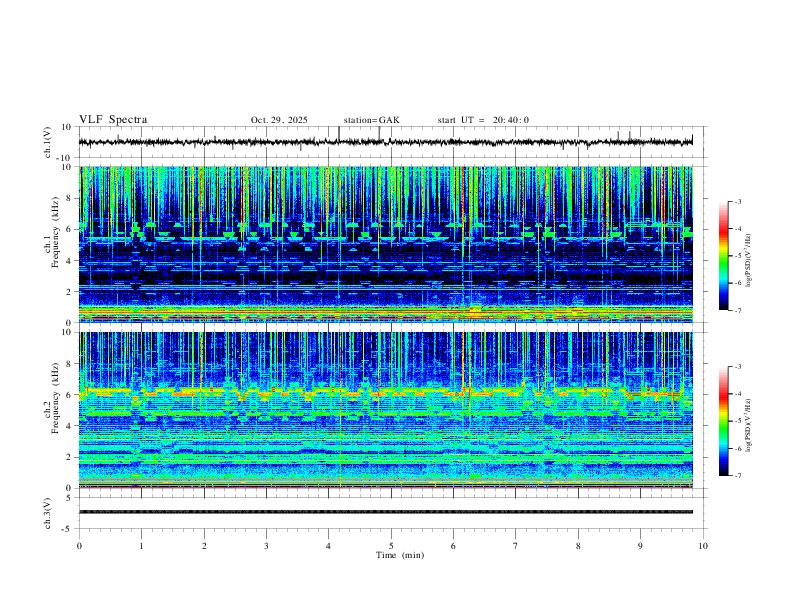Viewport: 792px width, 612px height.
Task: Click the "6" kHz tick on ch.1 spectrogram axis
Action: pos(70,229)
